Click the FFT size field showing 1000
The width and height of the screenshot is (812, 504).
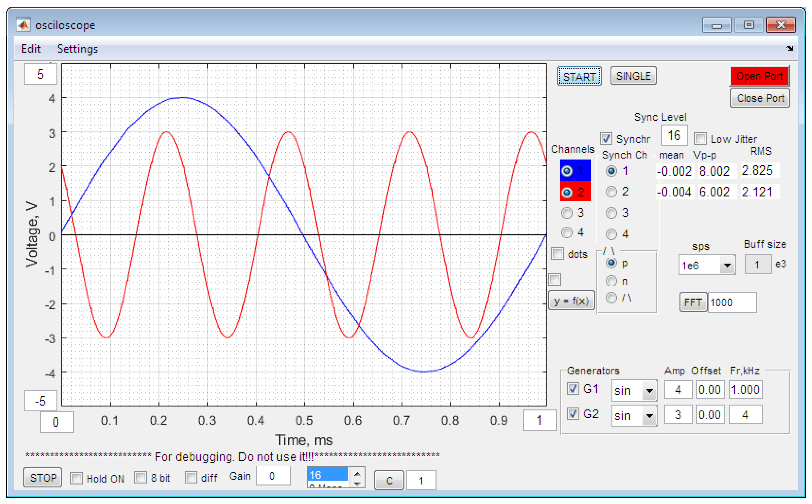click(x=732, y=302)
